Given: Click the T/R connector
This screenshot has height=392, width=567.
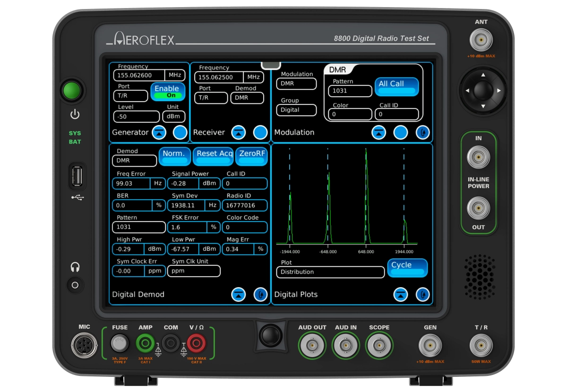Looking at the screenshot, I should (481, 345).
